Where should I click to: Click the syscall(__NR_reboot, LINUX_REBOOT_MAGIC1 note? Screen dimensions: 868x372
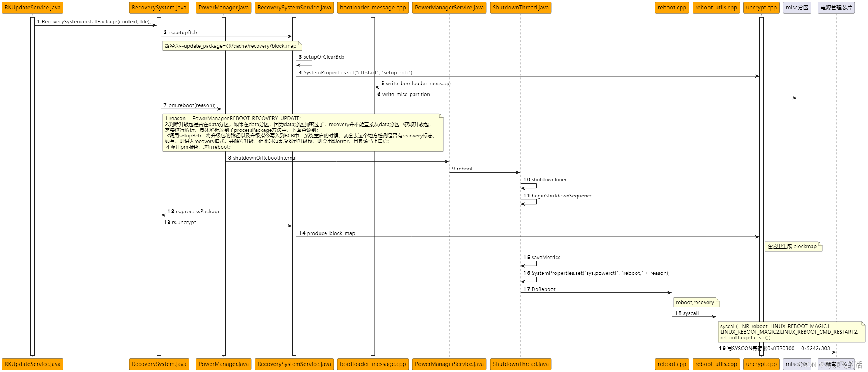click(792, 332)
